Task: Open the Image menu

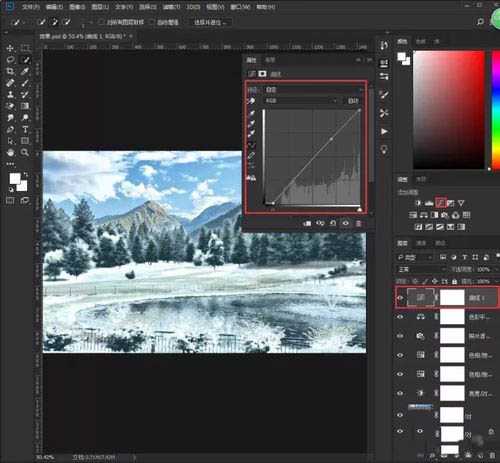Action: click(x=77, y=7)
